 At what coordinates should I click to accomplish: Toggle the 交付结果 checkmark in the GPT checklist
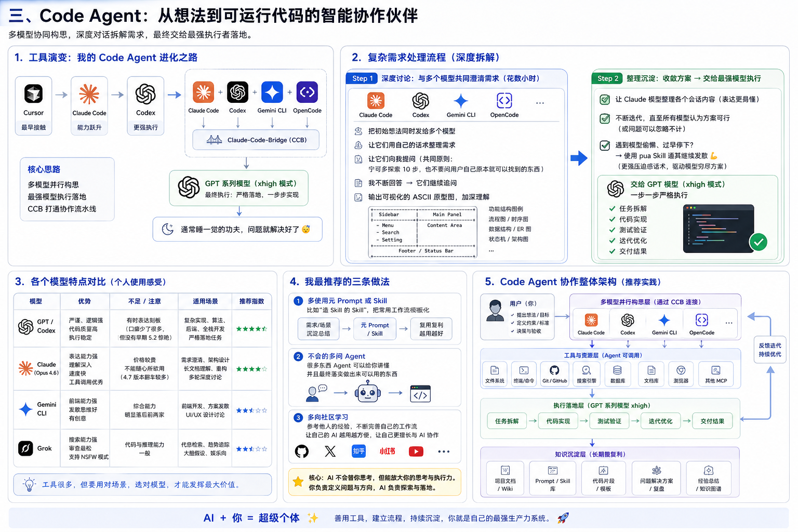tap(613, 251)
